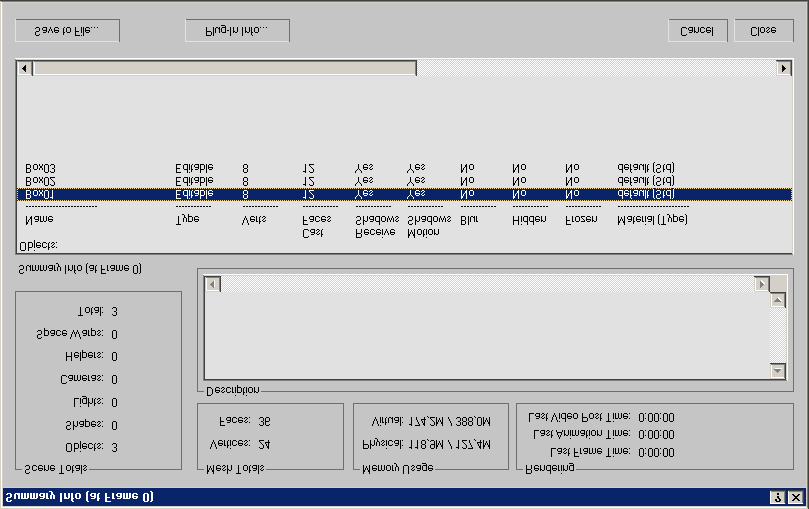Image resolution: width=809 pixels, height=509 pixels.
Task: Click the default (Std) material in the Box03 row
Action: coord(646,169)
